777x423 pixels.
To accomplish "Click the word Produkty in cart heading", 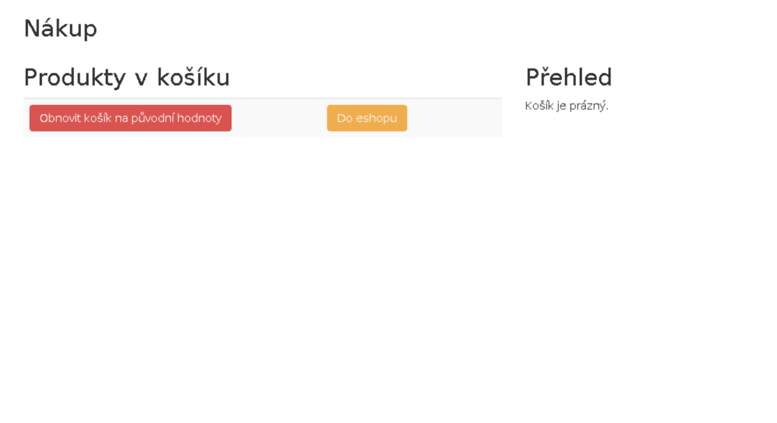I will coord(75,78).
